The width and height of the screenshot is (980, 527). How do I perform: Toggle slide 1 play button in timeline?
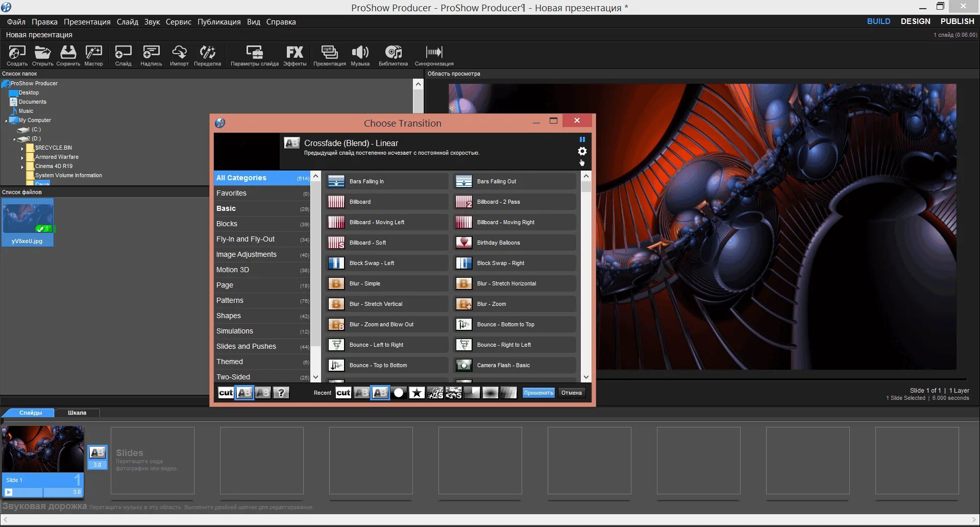9,492
